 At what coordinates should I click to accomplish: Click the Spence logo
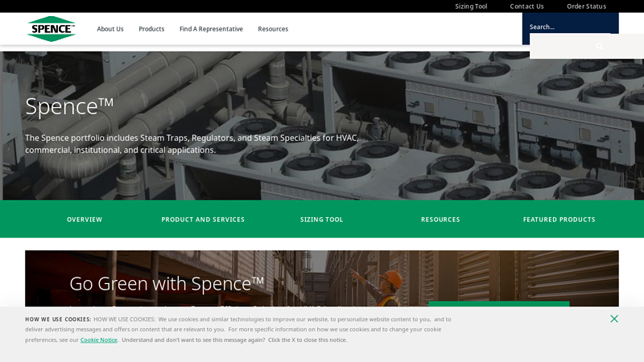(x=52, y=29)
